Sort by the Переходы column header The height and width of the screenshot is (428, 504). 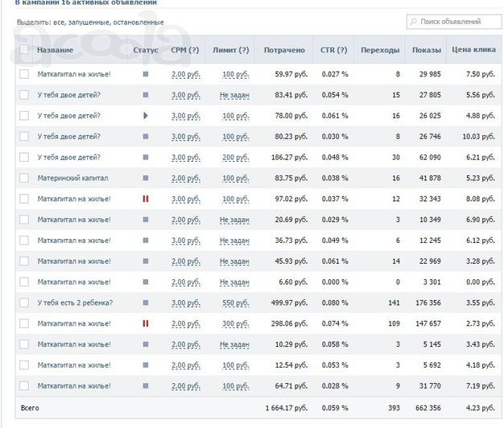380,50
